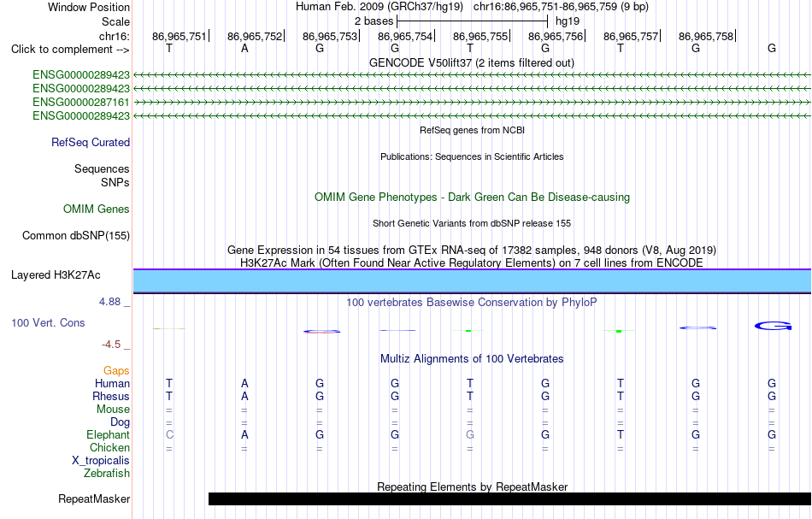Click the Human row A base
Image resolution: width=812 pixels, height=519 pixels.
pos(244,383)
